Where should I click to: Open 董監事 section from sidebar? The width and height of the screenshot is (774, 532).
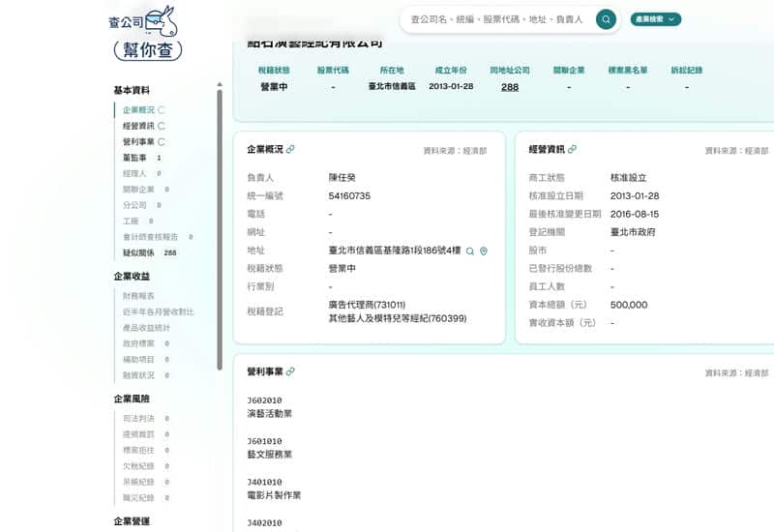[x=134, y=158]
